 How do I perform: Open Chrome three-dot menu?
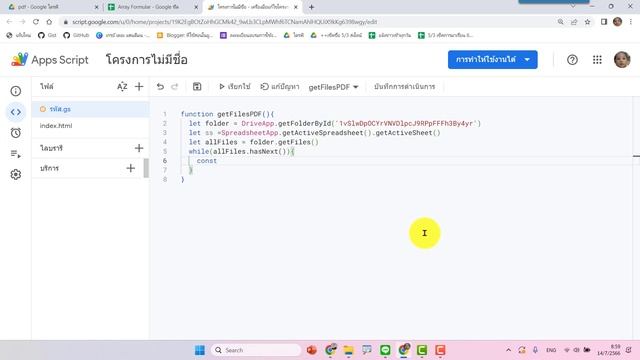point(631,22)
